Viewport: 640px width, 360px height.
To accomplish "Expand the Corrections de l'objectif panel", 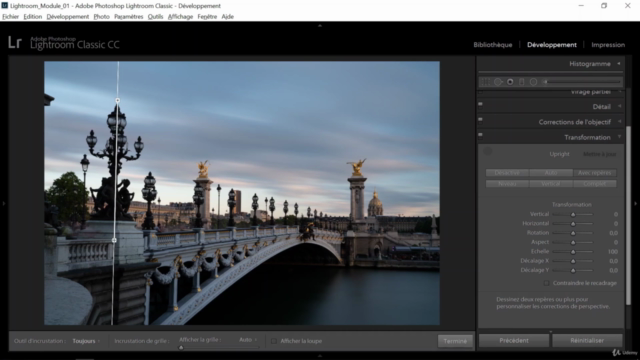I will (x=620, y=122).
